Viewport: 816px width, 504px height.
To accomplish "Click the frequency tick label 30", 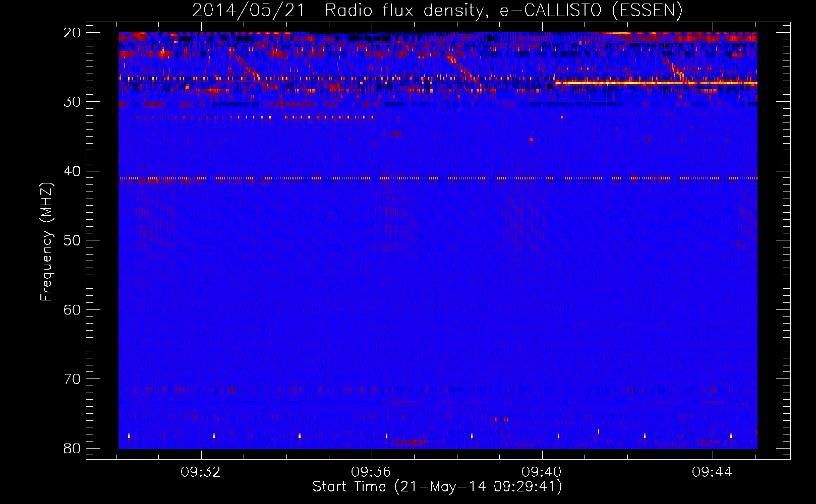I will pyautogui.click(x=73, y=102).
